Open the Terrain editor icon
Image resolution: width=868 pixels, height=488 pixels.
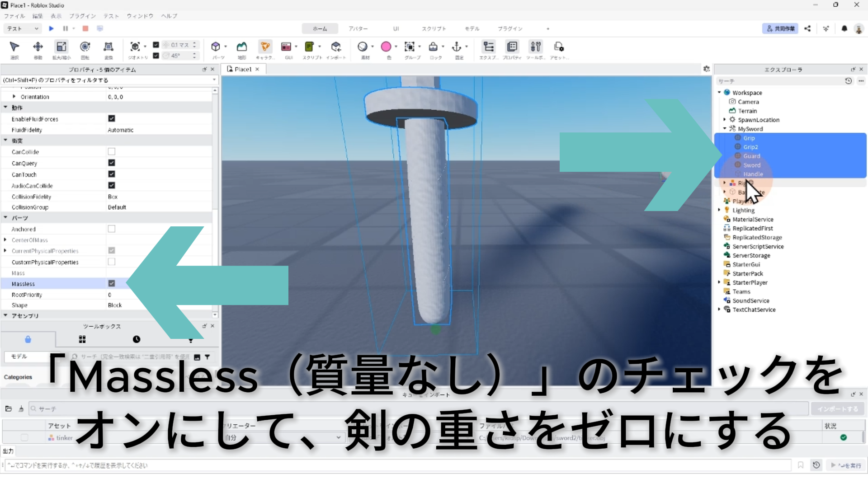click(242, 47)
